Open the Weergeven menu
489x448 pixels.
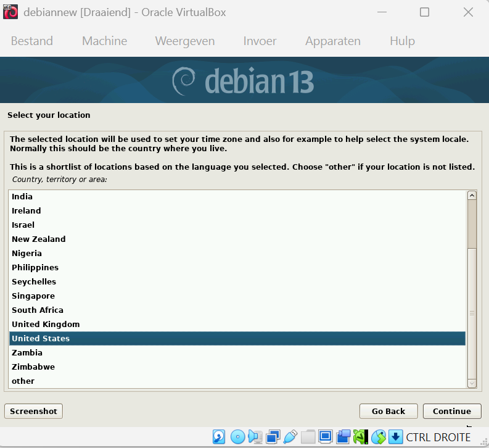(x=185, y=41)
